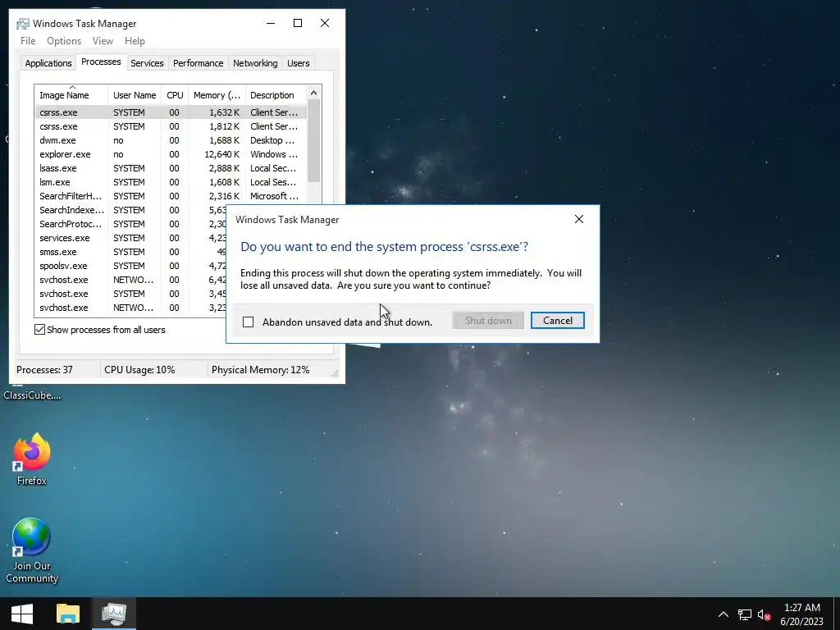Close the csrss.exe confirmation dialog
The width and height of the screenshot is (840, 630).
[579, 219]
